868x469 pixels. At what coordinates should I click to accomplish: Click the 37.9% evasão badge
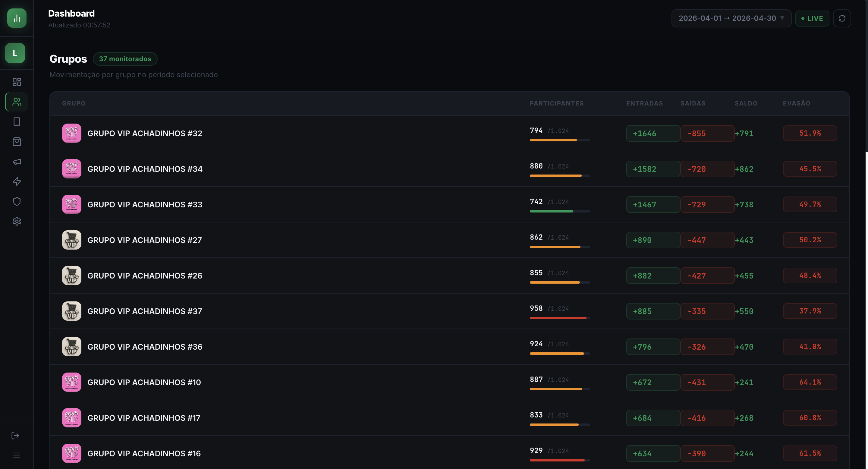click(x=810, y=311)
